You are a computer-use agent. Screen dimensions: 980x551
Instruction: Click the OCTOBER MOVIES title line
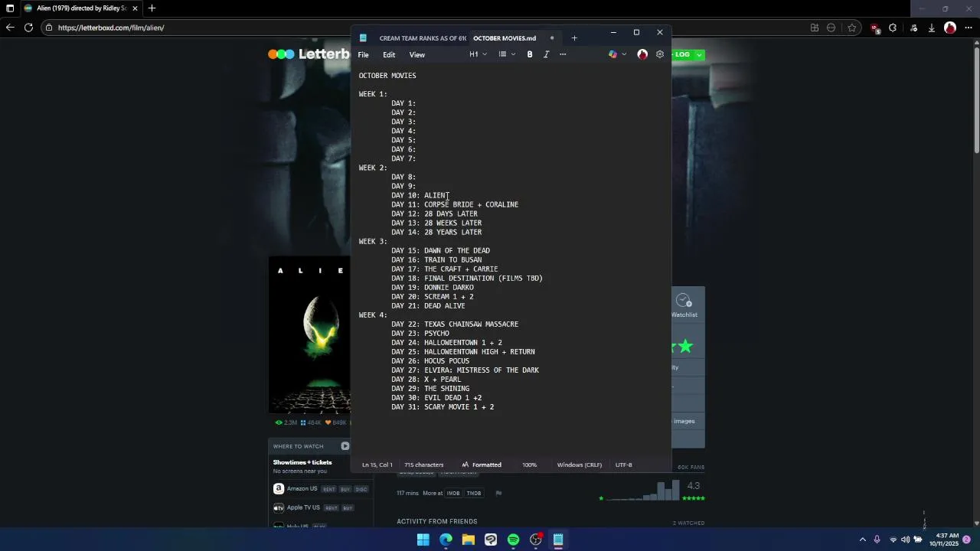(387, 76)
